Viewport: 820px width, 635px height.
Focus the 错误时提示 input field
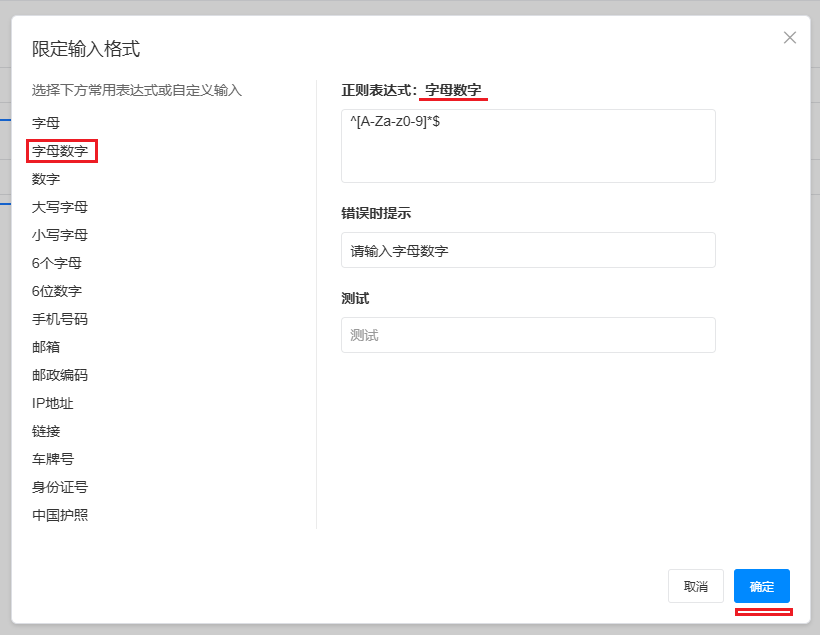[528, 250]
